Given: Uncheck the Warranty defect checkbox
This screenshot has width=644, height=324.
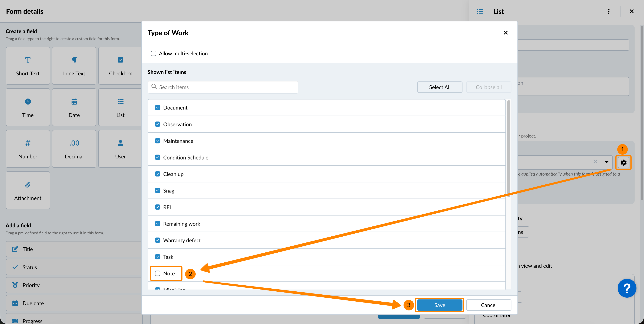Looking at the screenshot, I should tap(157, 240).
